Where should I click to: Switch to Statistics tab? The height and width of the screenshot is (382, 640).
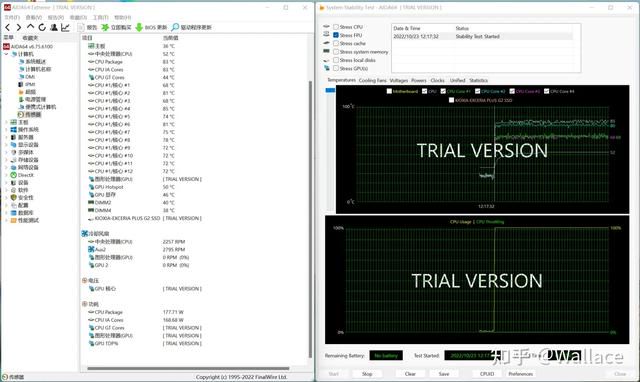478,80
